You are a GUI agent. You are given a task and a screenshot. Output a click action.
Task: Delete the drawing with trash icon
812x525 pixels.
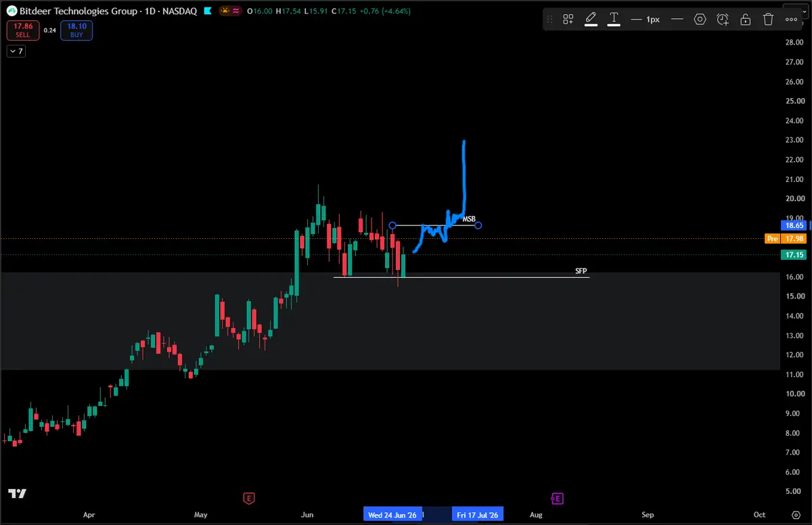point(768,19)
